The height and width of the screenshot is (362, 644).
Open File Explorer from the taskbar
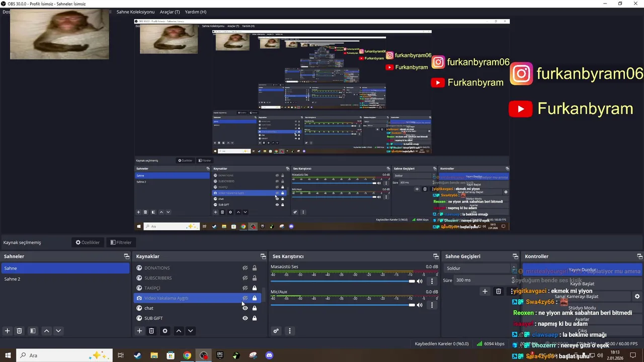(x=154, y=355)
